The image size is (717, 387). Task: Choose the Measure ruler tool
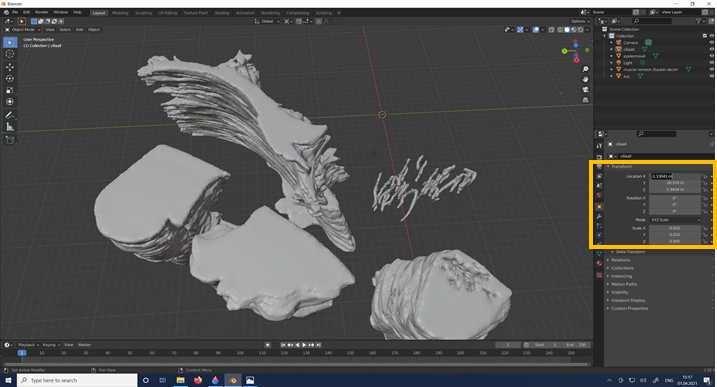click(x=10, y=127)
